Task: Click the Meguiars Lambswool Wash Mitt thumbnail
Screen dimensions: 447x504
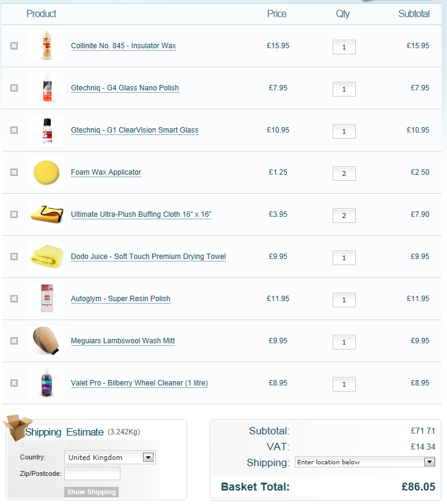Action: click(x=46, y=341)
